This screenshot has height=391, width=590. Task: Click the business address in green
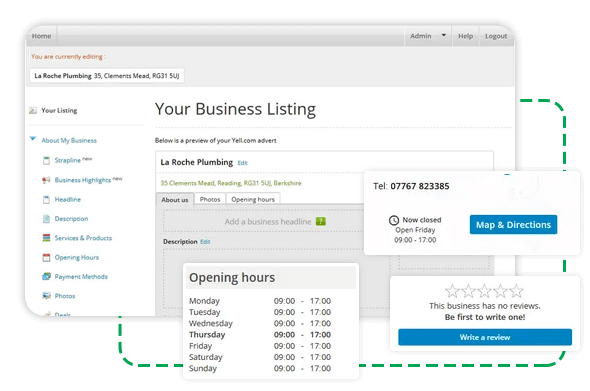point(231,183)
